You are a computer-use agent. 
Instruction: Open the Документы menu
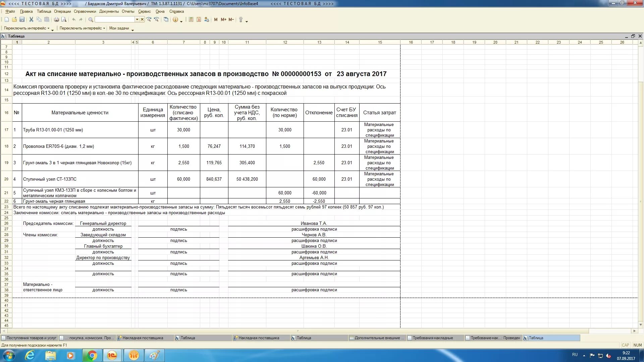coord(109,11)
